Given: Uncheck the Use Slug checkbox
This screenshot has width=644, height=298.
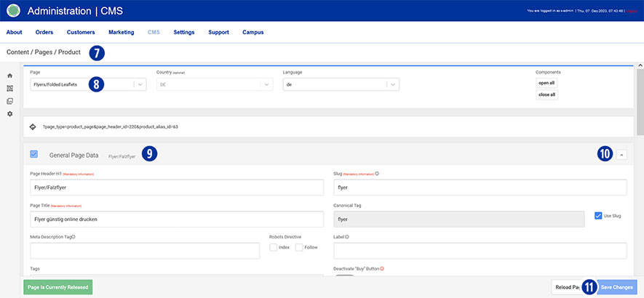Looking at the screenshot, I should click(x=597, y=216).
